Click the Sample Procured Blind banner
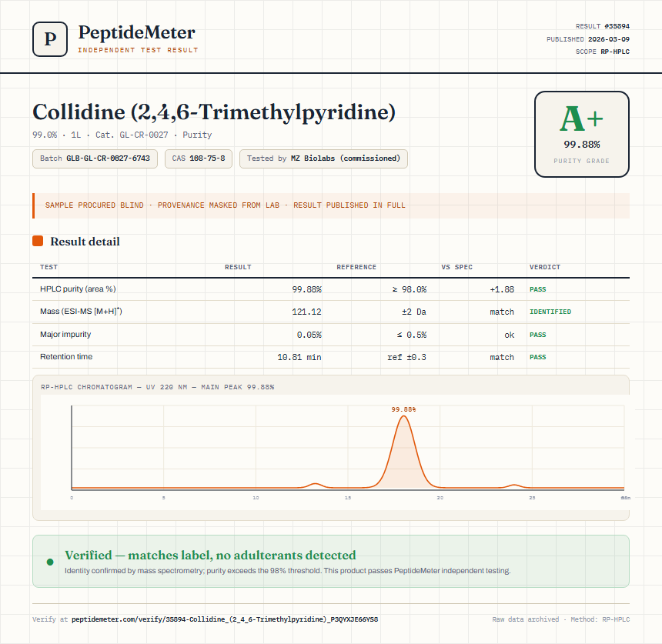Image resolution: width=662 pixels, height=644 pixels. tap(331, 205)
